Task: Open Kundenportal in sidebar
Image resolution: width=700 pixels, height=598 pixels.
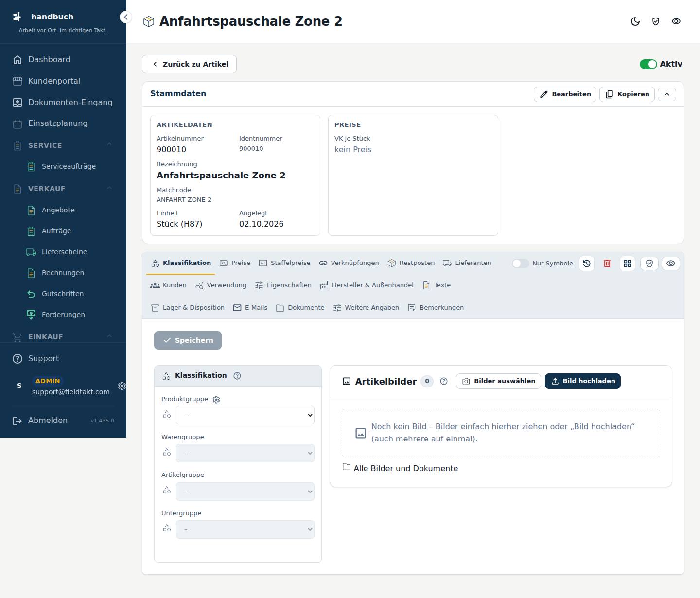Action: click(63, 81)
